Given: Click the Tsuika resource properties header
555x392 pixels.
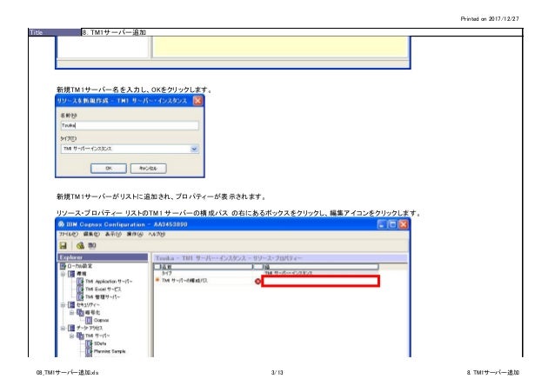Looking at the screenshot, I should [x=280, y=258].
